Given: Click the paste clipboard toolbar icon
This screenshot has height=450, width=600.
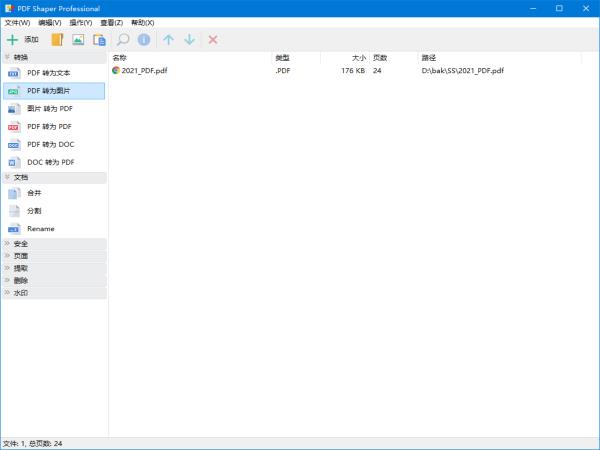Looking at the screenshot, I should 99,39.
